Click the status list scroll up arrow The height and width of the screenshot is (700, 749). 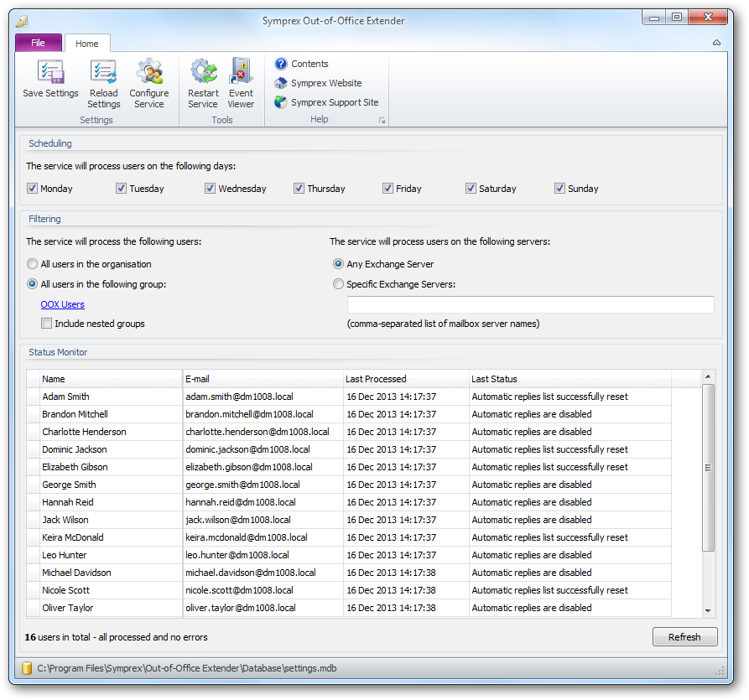coord(708,376)
